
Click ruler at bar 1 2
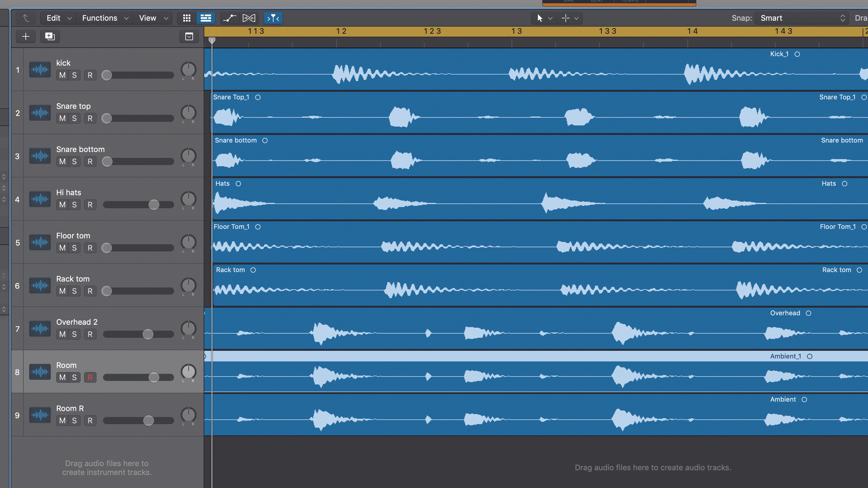(341, 31)
